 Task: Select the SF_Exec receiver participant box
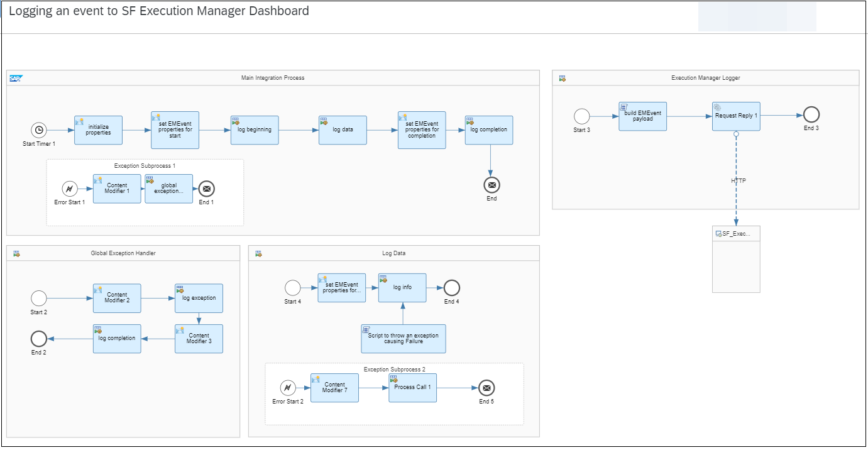[735, 259]
